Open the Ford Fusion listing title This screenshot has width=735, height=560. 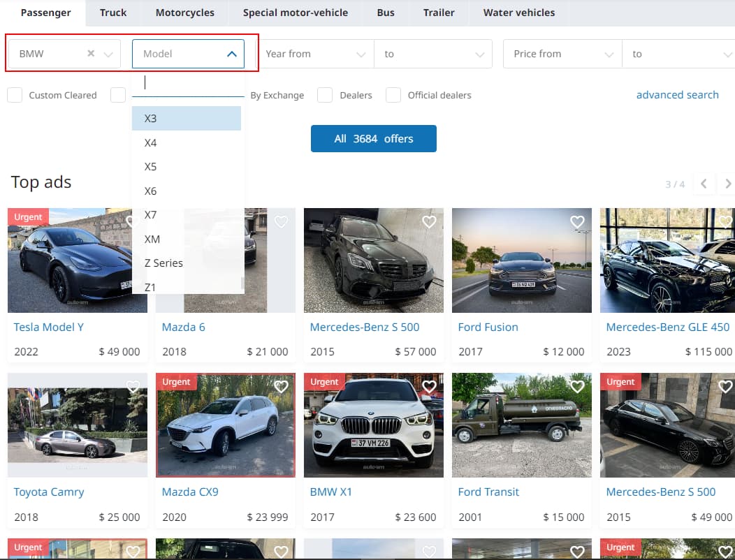488,327
